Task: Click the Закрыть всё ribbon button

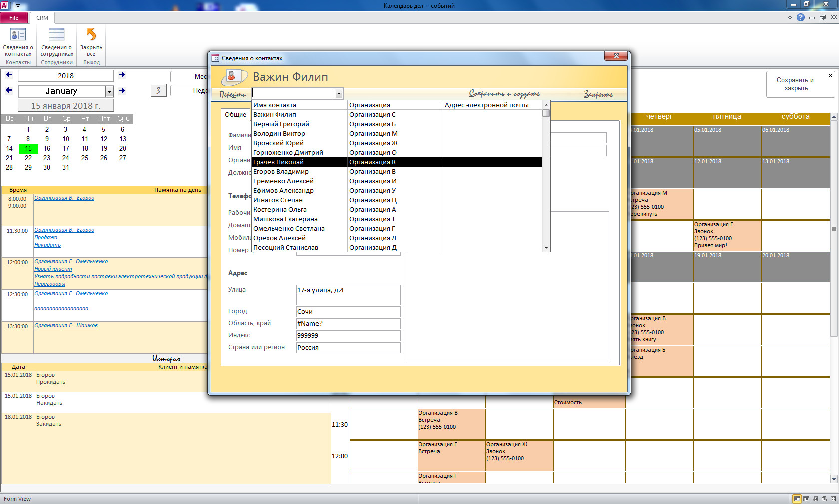Action: [91, 42]
